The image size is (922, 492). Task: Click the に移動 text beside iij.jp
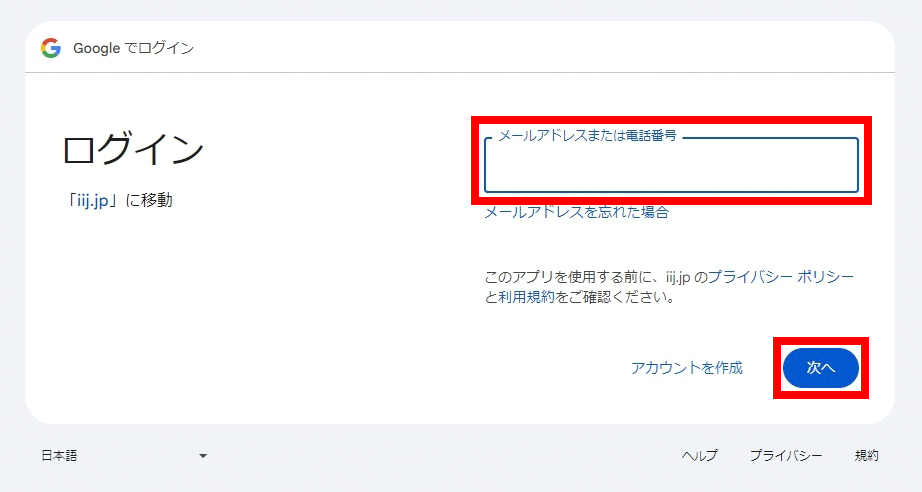tap(148, 200)
